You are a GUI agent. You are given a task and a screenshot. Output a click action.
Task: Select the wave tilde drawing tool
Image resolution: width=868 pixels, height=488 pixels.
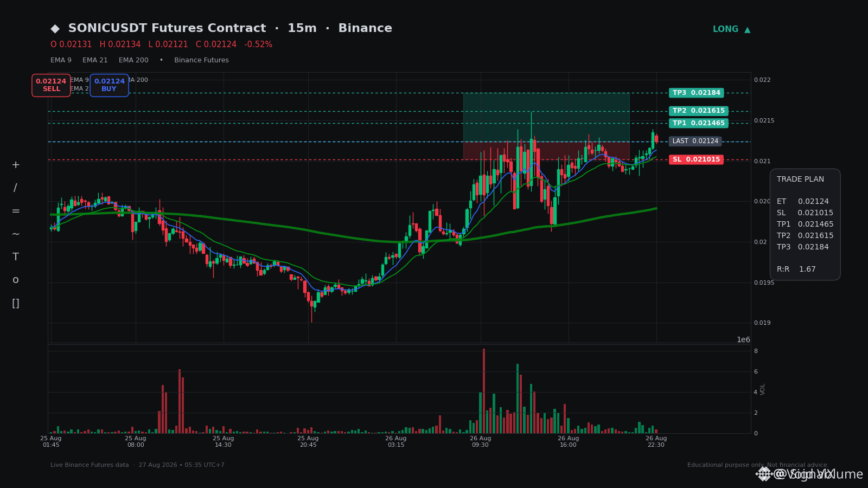[x=16, y=234]
